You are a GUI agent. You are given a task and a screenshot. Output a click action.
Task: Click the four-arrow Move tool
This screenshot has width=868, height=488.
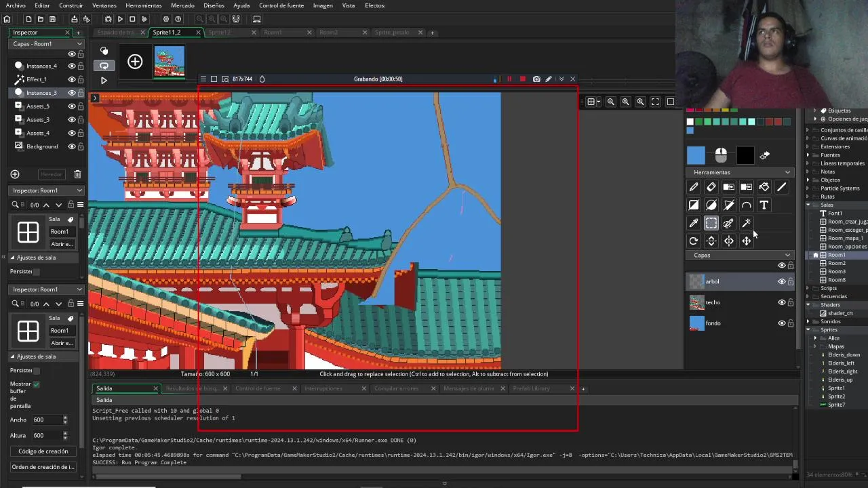point(746,241)
